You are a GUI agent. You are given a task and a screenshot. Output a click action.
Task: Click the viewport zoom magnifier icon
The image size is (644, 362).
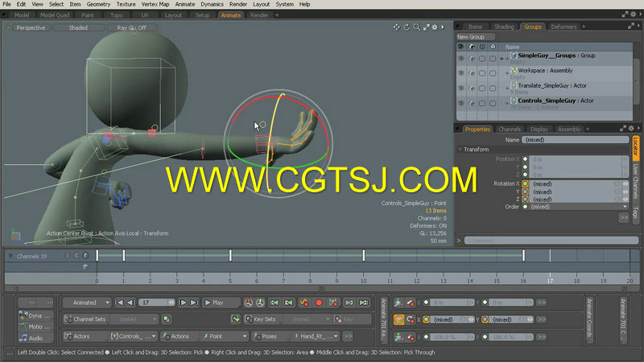coord(416,27)
